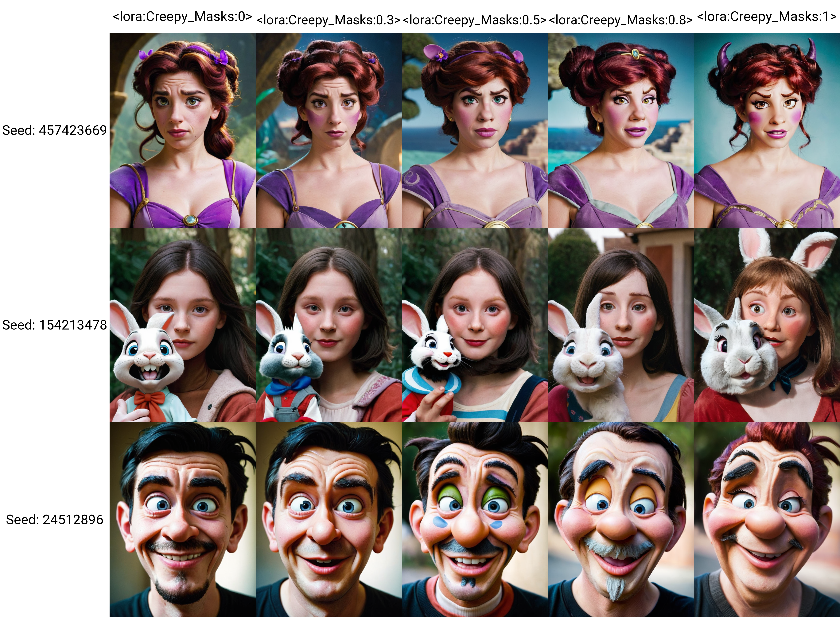Click the Seed: 457423669 row label
Viewport: 840px width, 617px height.
pos(55,130)
